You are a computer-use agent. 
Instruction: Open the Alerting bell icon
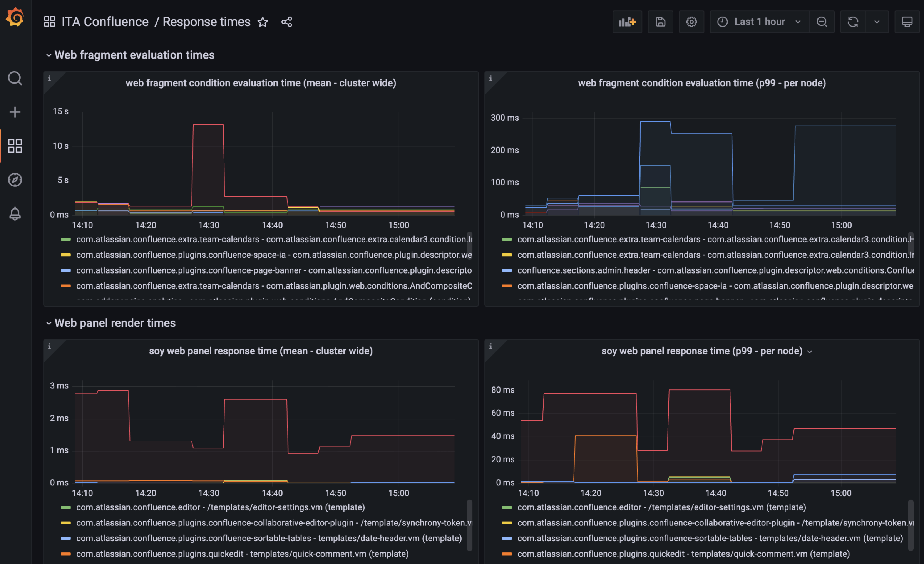[15, 214]
